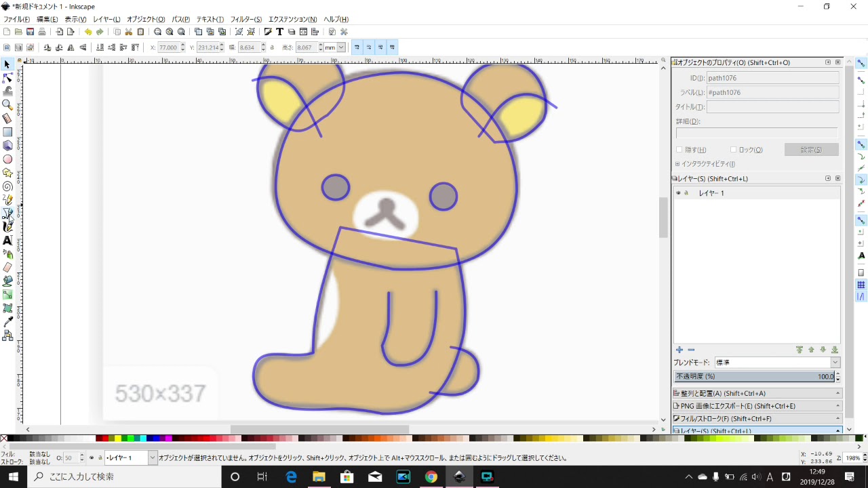Delete current layer with minus icon

[x=691, y=350]
